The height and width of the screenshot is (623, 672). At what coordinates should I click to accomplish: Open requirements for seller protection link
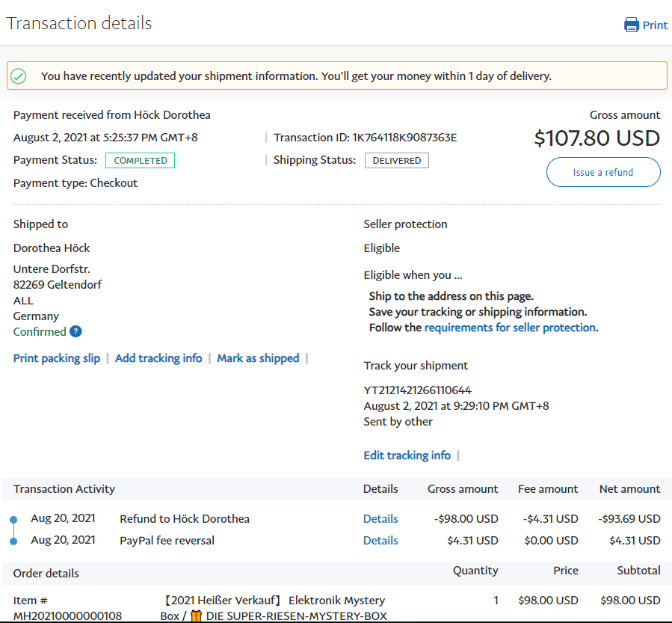(x=510, y=328)
